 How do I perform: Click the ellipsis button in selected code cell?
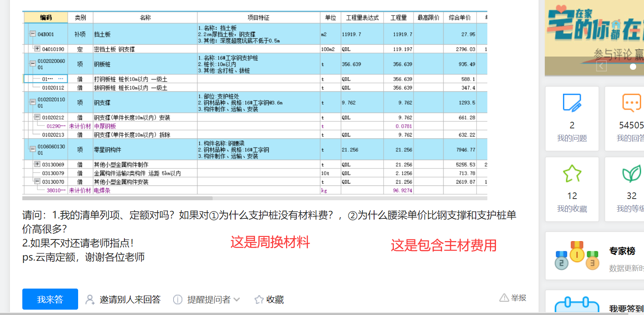60,78
